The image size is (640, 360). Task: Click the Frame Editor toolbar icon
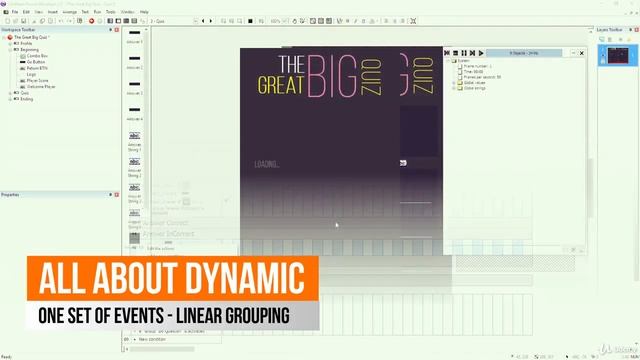(118, 21)
